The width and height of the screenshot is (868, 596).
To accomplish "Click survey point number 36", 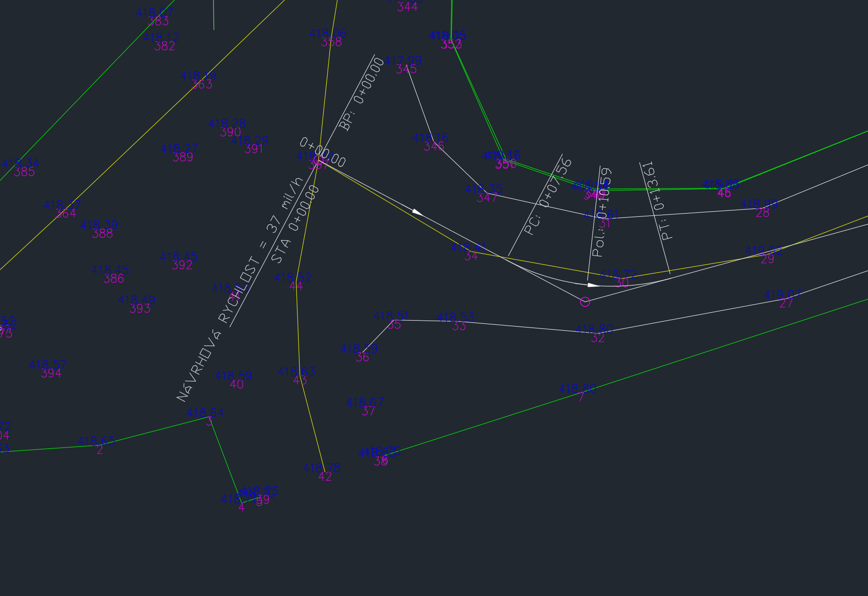I will coord(362,358).
